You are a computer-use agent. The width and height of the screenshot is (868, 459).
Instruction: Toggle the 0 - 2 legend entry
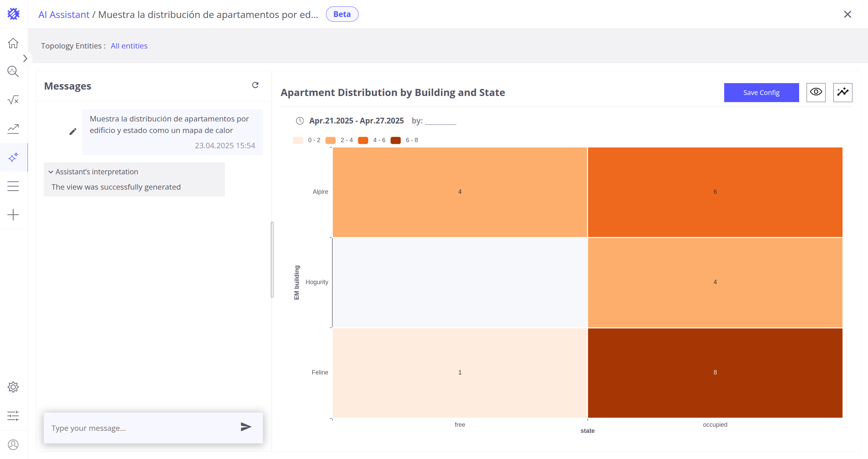(x=307, y=140)
